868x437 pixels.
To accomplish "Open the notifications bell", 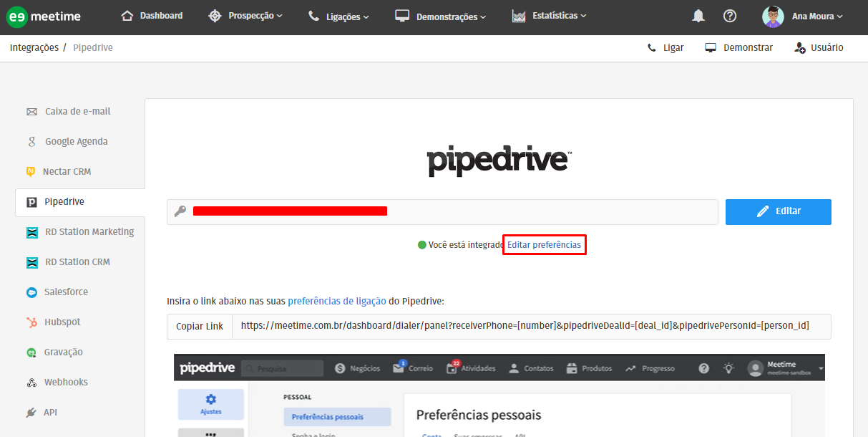I will tap(698, 16).
